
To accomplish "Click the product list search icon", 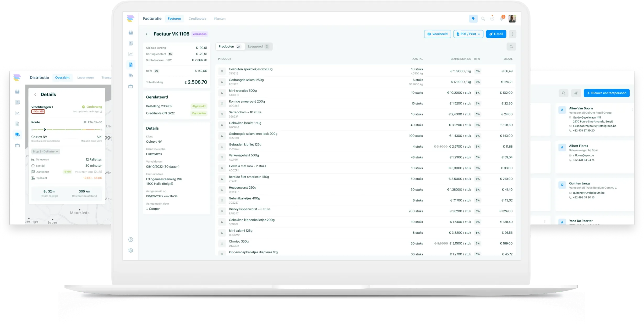I will point(511,47).
